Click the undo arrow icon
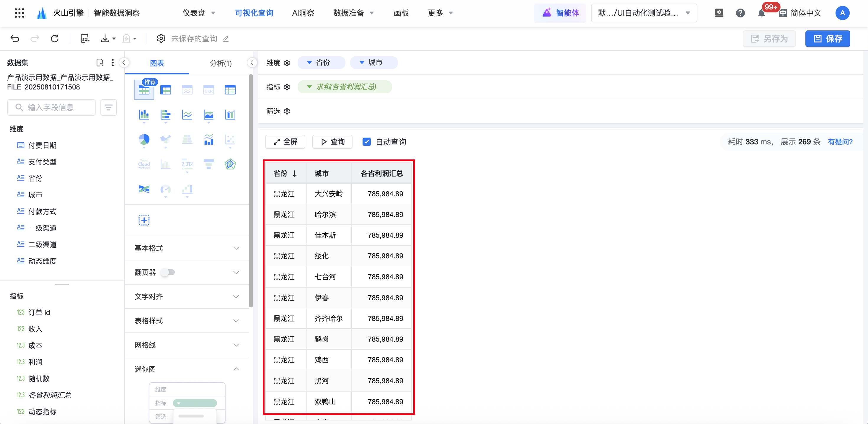The image size is (868, 424). (15, 38)
